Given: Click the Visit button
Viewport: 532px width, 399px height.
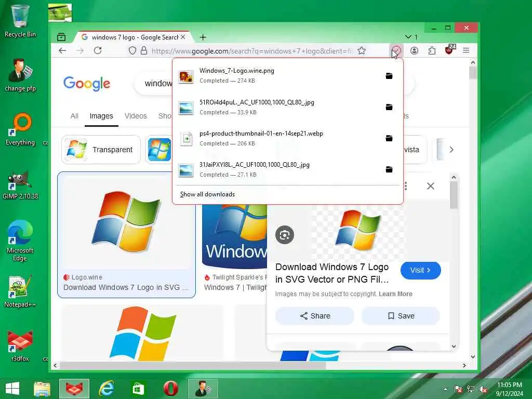Looking at the screenshot, I should (x=421, y=270).
